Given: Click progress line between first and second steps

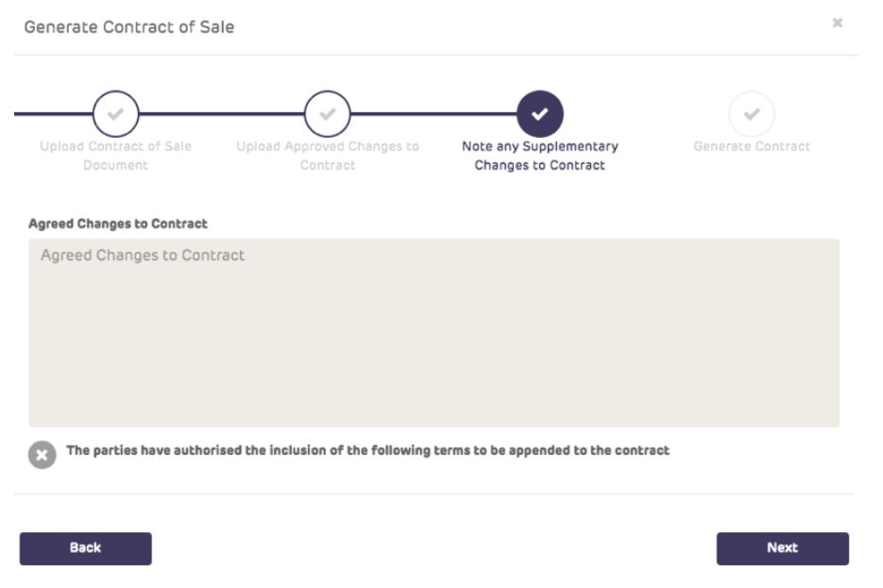Looking at the screenshot, I should pos(221,114).
